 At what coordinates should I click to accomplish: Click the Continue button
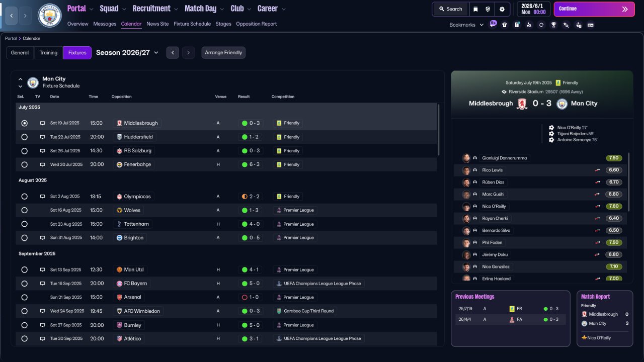[x=594, y=9]
